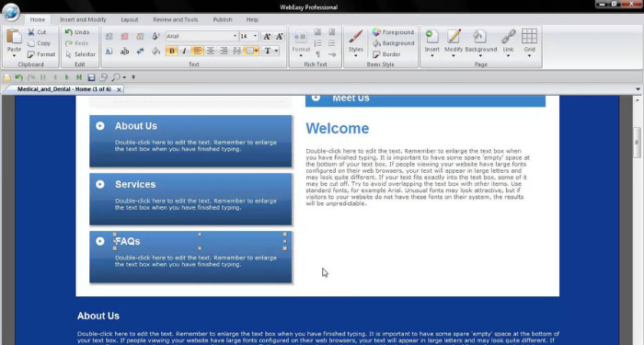Open the Help ribbon tab

(252, 19)
